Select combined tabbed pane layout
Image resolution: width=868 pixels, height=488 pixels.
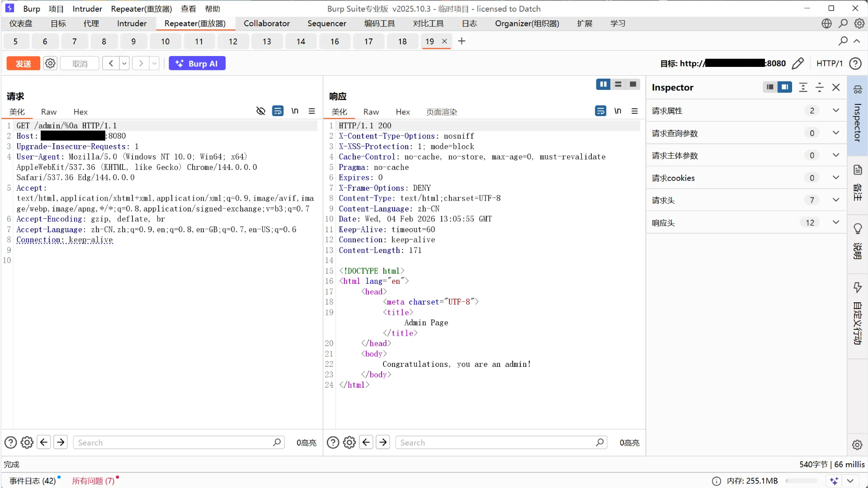click(x=633, y=84)
